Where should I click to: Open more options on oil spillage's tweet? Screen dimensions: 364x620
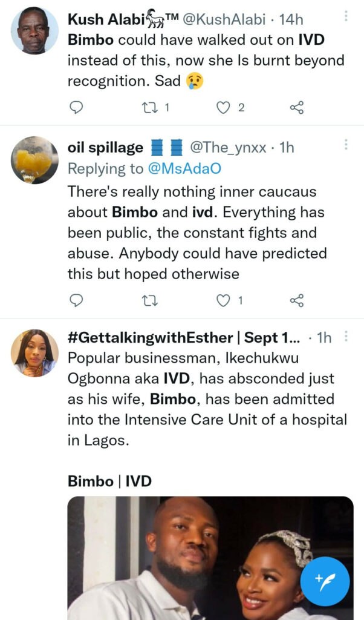(x=346, y=145)
